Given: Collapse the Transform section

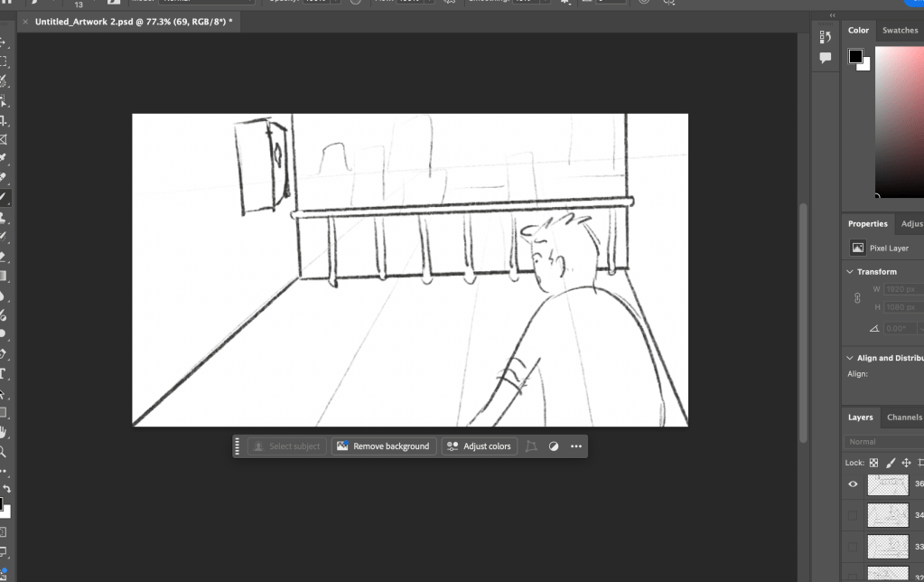Looking at the screenshot, I should (x=850, y=272).
